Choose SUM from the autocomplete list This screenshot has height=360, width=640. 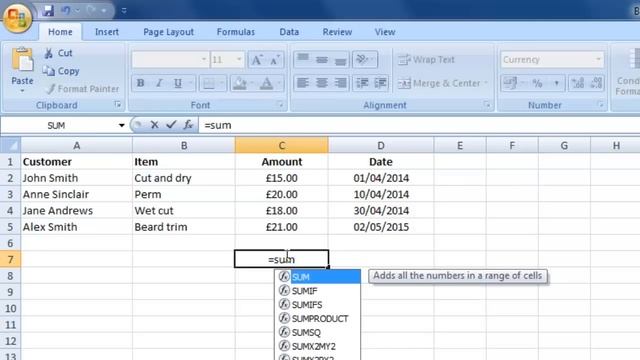click(x=318, y=277)
